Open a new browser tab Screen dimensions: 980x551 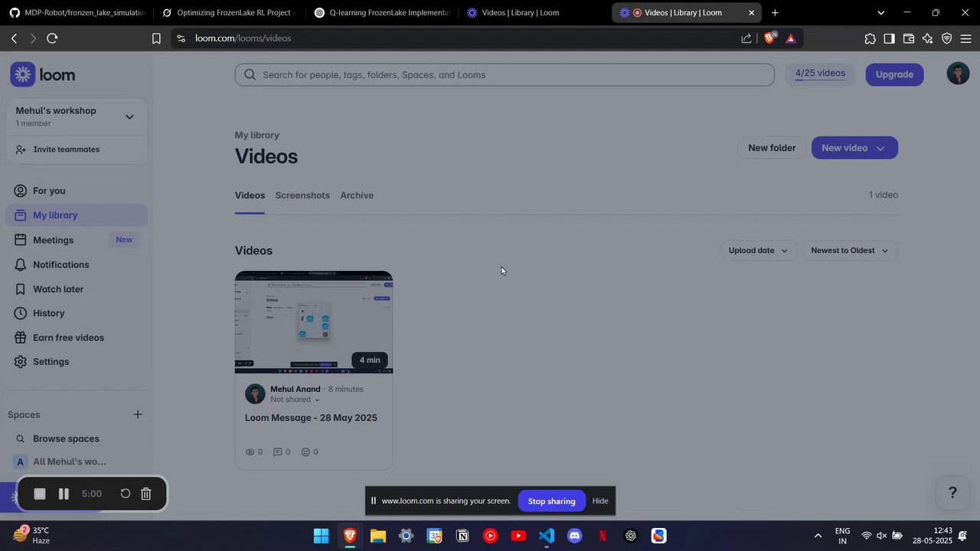tap(776, 12)
